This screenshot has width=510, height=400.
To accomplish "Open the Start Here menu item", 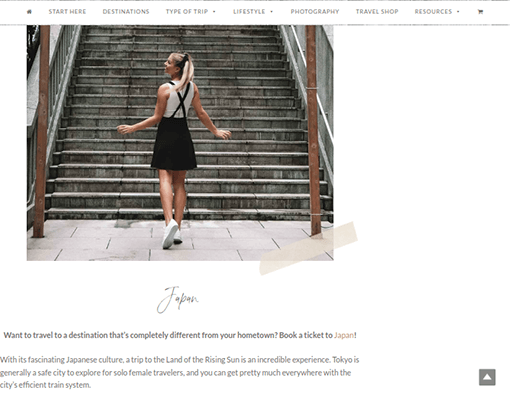I will pos(67,12).
